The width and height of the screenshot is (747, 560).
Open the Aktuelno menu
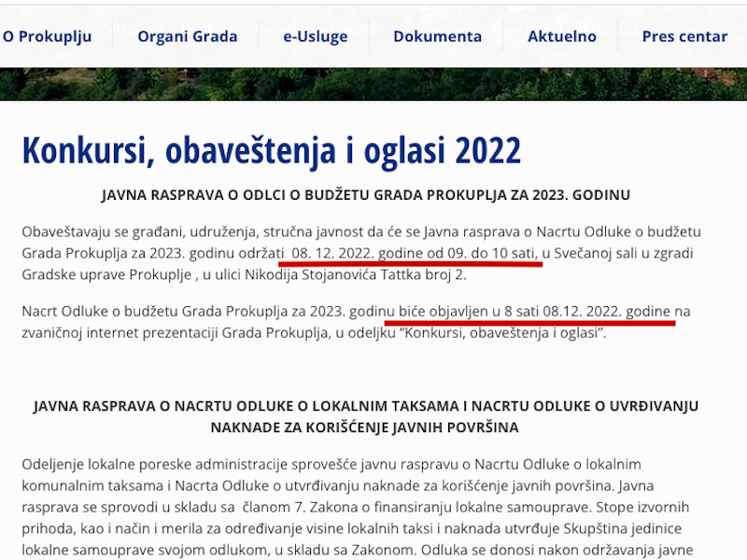pos(562,36)
